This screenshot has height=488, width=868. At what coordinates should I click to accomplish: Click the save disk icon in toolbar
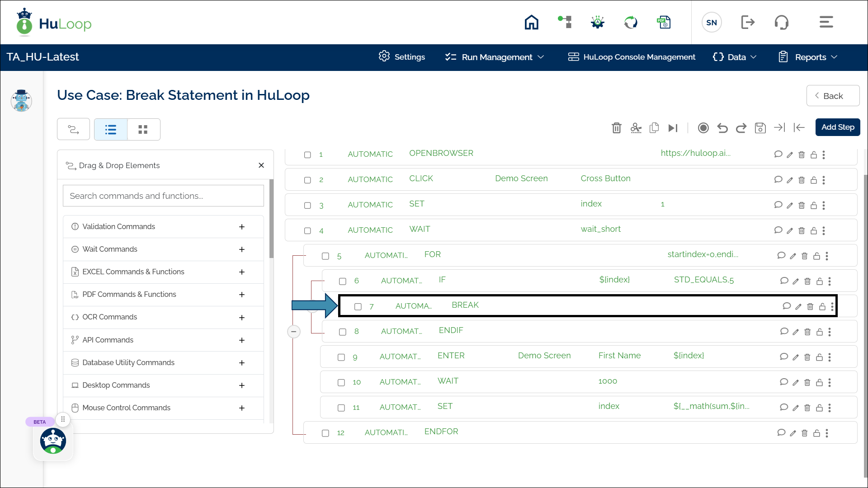[760, 128]
